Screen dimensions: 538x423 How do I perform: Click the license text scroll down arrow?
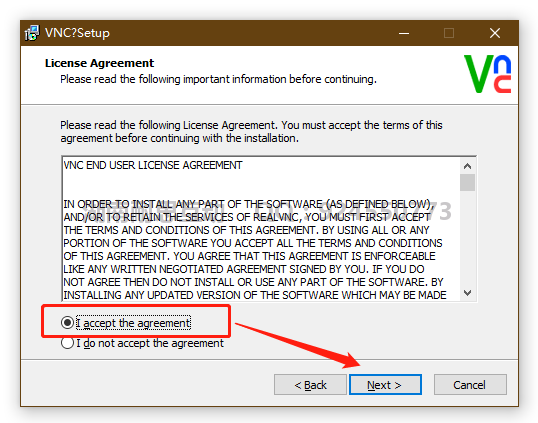[x=467, y=293]
